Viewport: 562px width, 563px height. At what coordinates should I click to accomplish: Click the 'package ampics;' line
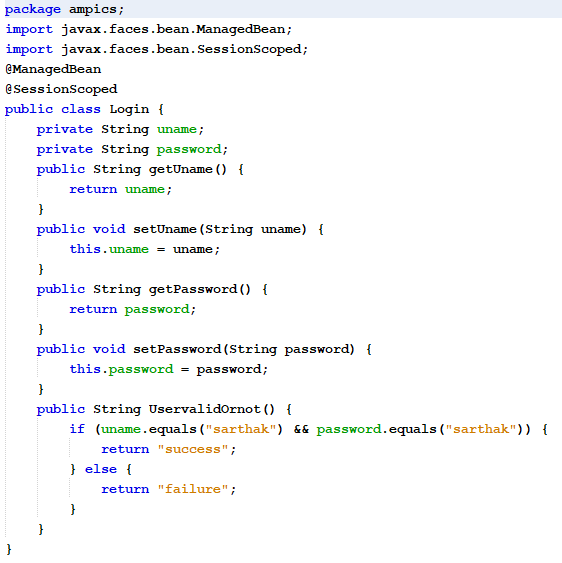[x=64, y=9]
